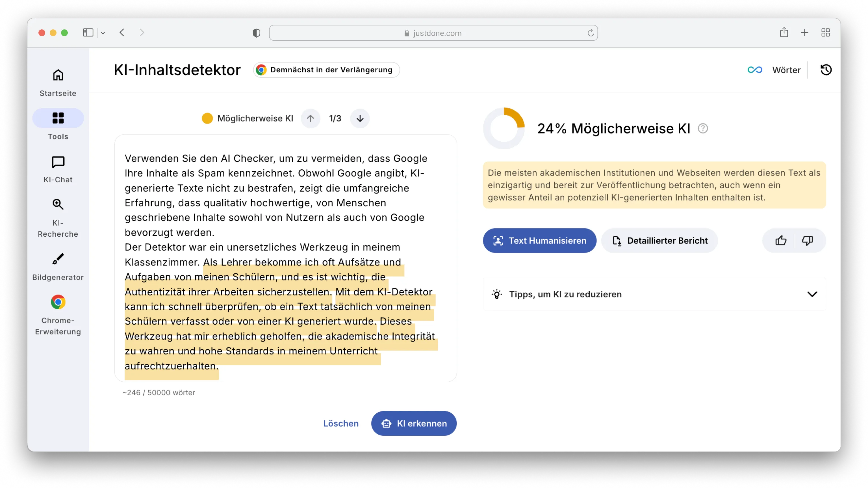
Task: Click the thumbs up feedback icon
Action: (x=780, y=240)
